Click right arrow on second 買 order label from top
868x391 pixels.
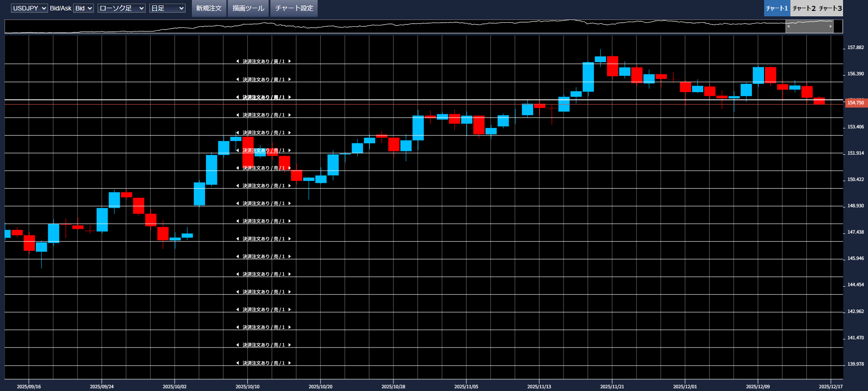pos(289,79)
